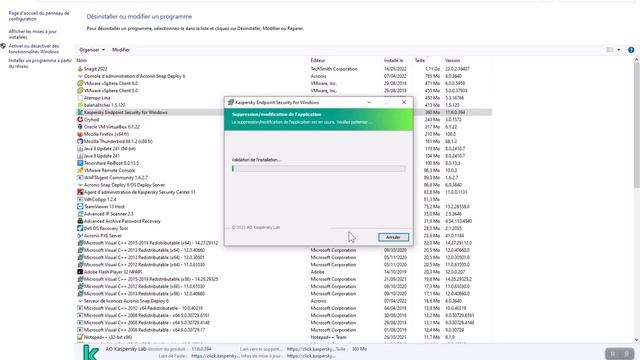Click the Advanced Archive Password Recovery icon
The width and height of the screenshot is (640, 360).
(80, 221)
